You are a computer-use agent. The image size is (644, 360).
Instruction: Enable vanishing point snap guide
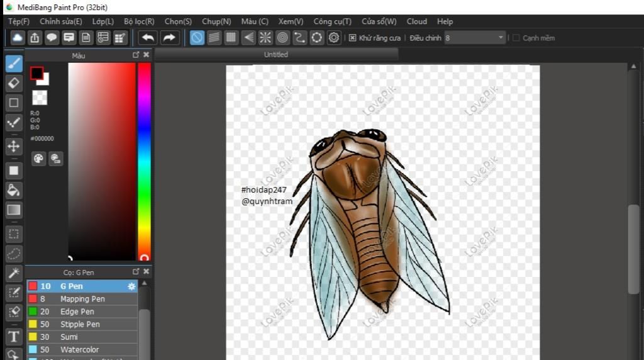(248, 38)
